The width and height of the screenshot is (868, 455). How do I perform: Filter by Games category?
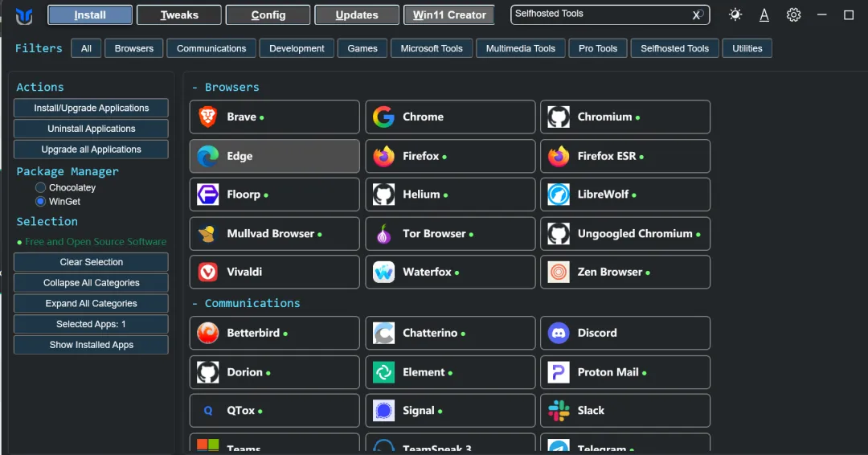coord(362,48)
